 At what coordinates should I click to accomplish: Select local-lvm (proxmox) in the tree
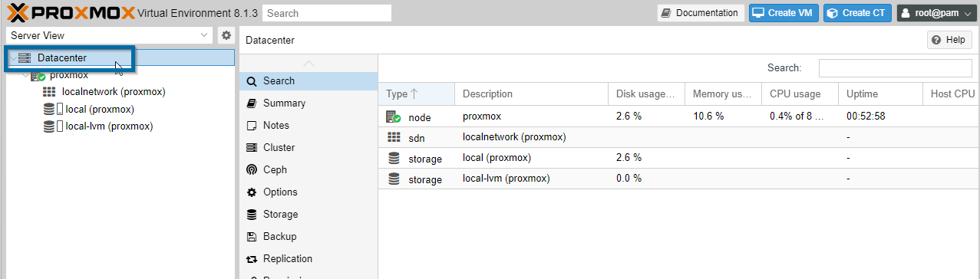pos(109,126)
